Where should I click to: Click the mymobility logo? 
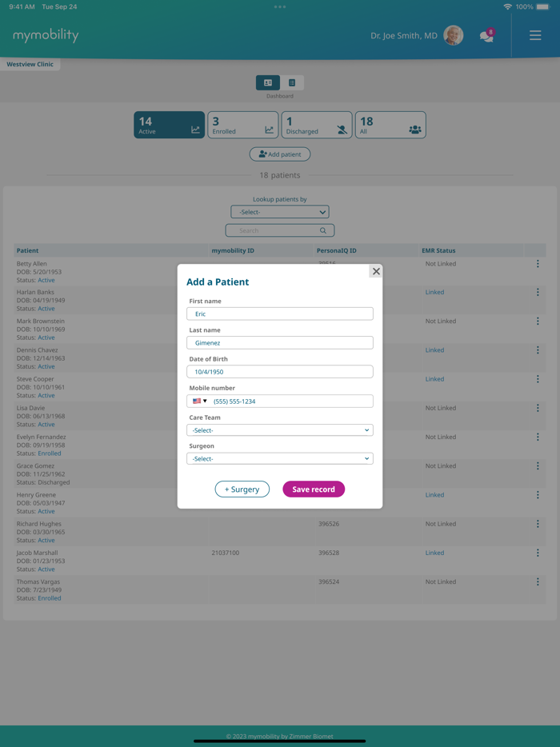coord(46,35)
